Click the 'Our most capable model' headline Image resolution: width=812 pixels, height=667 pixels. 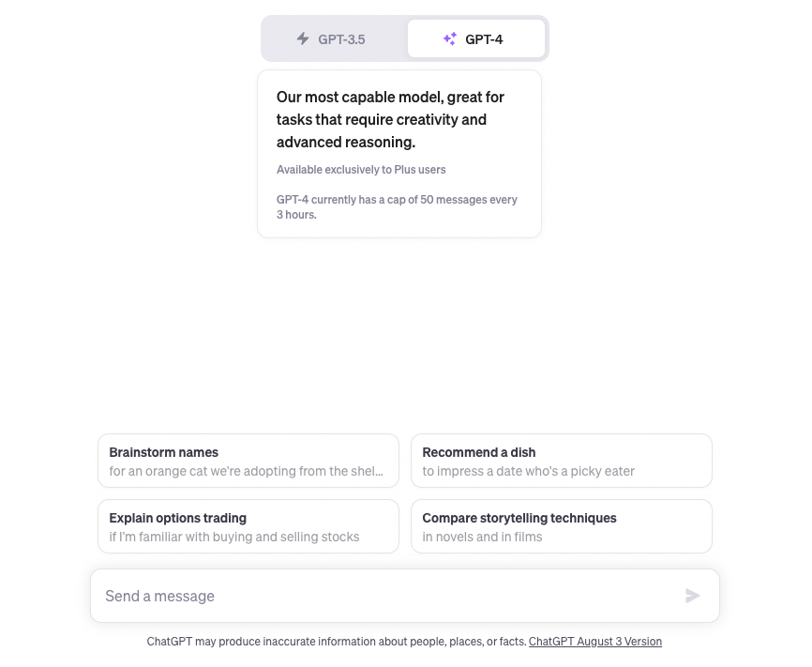point(390,119)
